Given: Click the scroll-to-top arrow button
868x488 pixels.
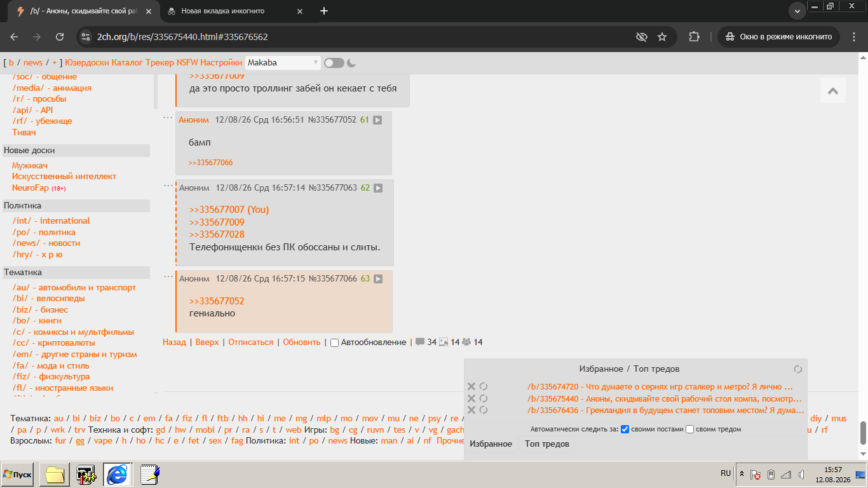Looking at the screenshot, I should 833,91.
